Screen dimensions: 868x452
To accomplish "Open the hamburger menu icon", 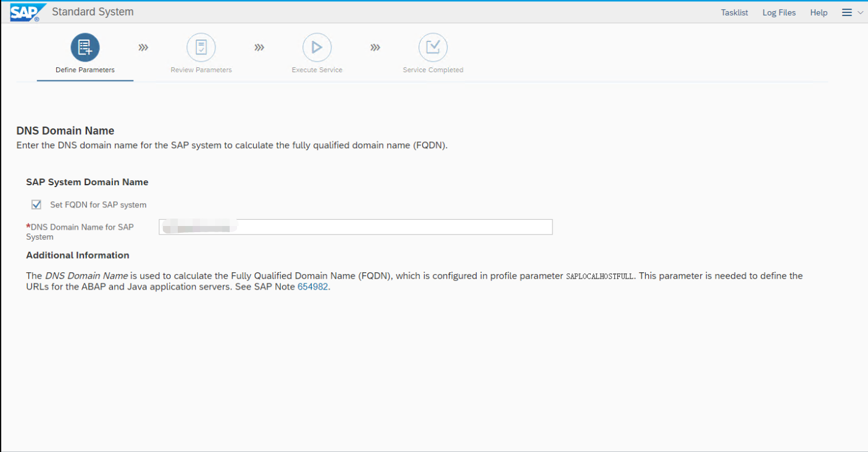I will click(x=847, y=12).
